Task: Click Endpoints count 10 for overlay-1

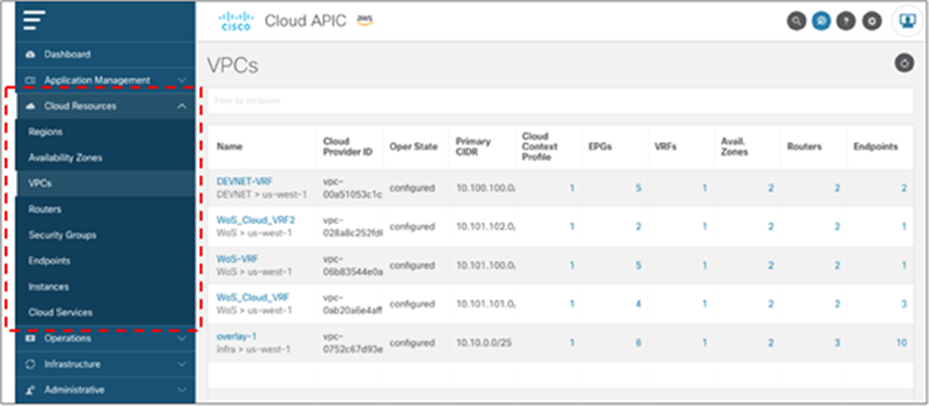Action: 902,343
